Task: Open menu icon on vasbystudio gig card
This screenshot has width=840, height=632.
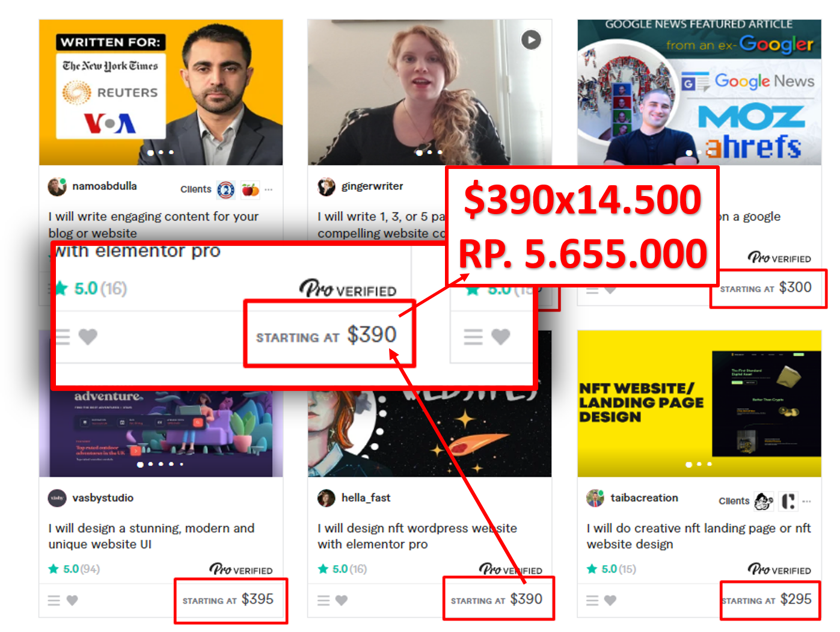Action: pos(54,600)
